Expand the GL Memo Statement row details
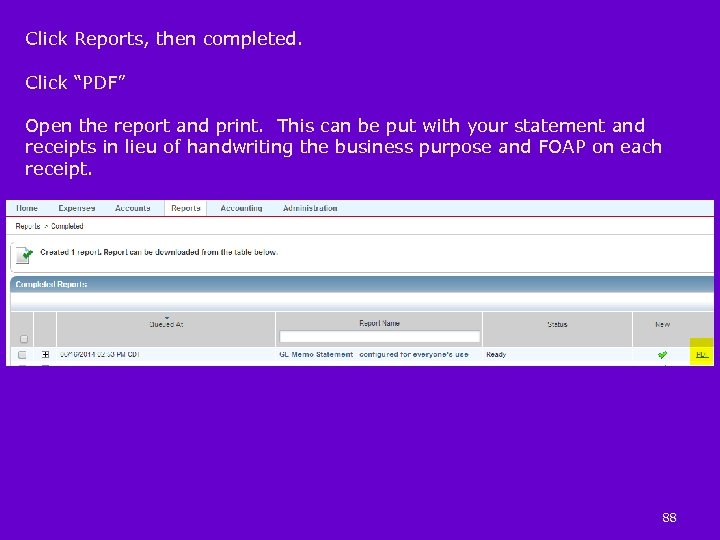The width and height of the screenshot is (720, 540). (45, 354)
